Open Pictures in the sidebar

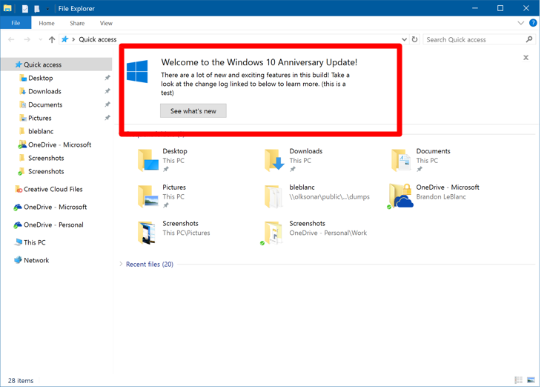pyautogui.click(x=40, y=118)
